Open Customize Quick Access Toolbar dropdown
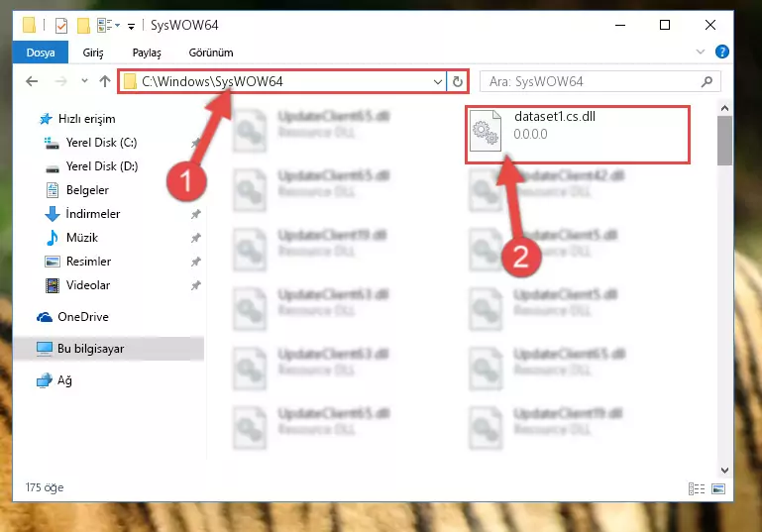The image size is (762, 532). click(131, 26)
